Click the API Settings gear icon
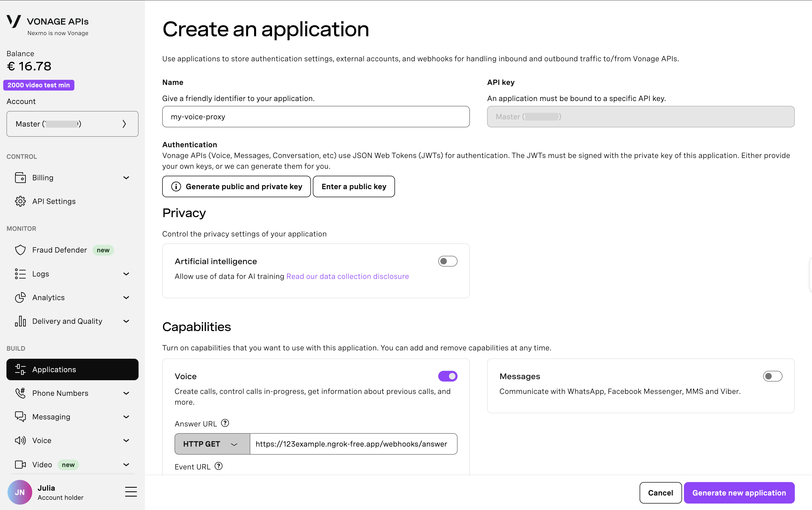The image size is (812, 510). pyautogui.click(x=20, y=201)
